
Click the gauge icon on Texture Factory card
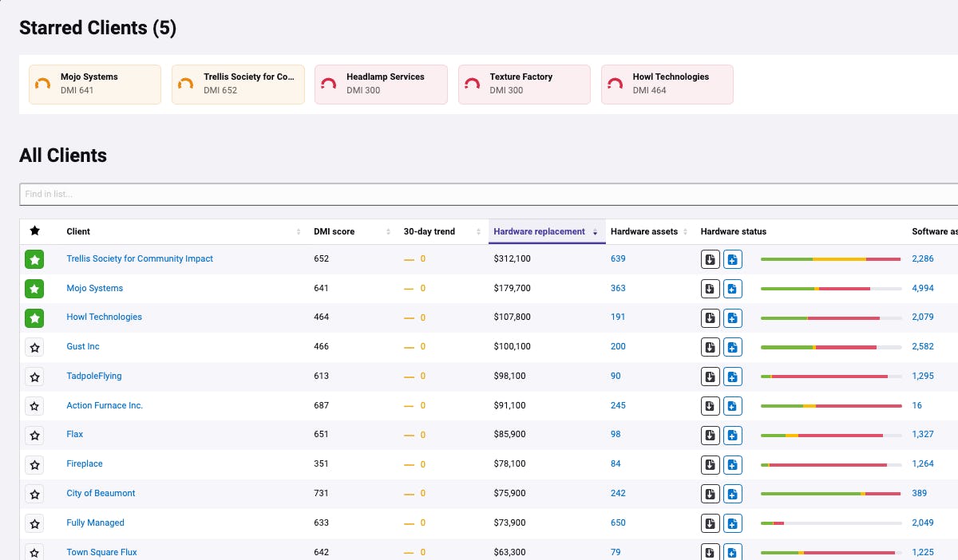pos(470,84)
